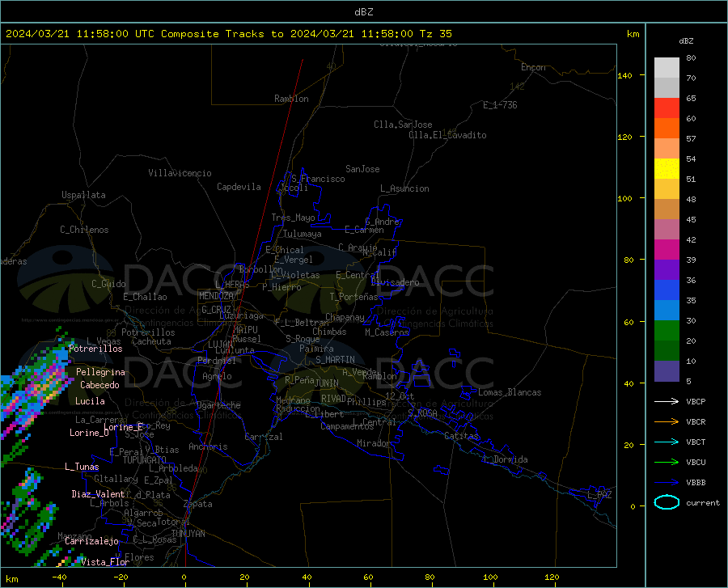
Task: Click the SanJose map label
Action: point(362,169)
